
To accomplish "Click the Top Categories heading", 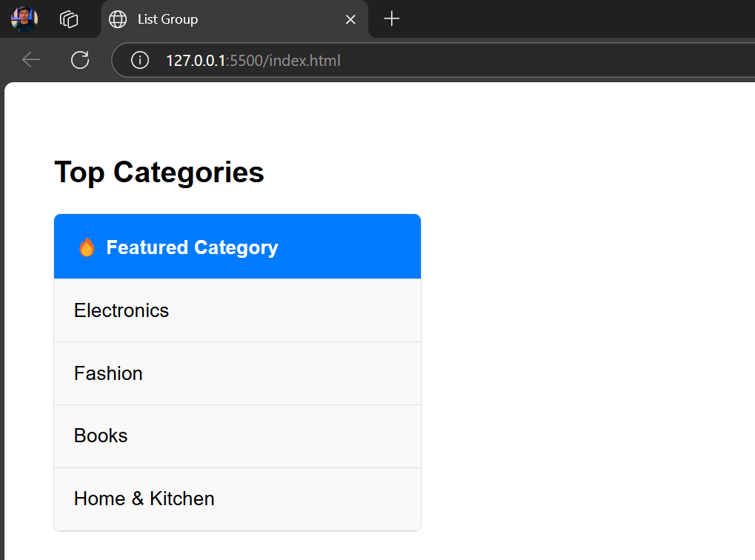I will (x=159, y=173).
